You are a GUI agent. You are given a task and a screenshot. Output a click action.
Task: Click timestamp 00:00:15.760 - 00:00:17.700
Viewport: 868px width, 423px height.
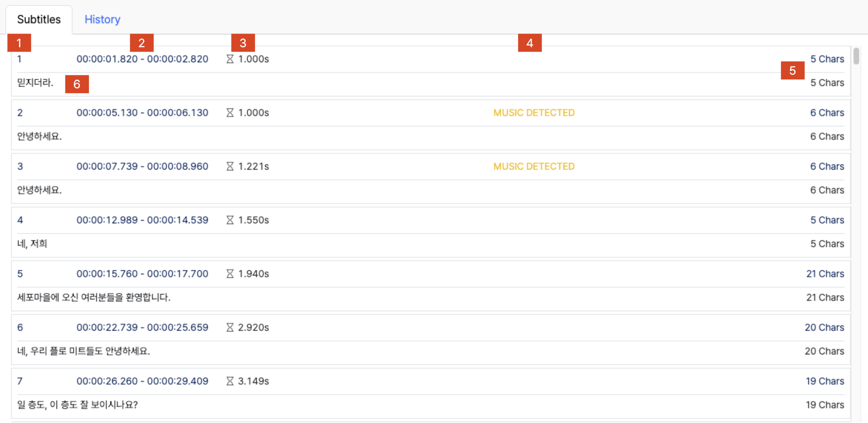(142, 274)
